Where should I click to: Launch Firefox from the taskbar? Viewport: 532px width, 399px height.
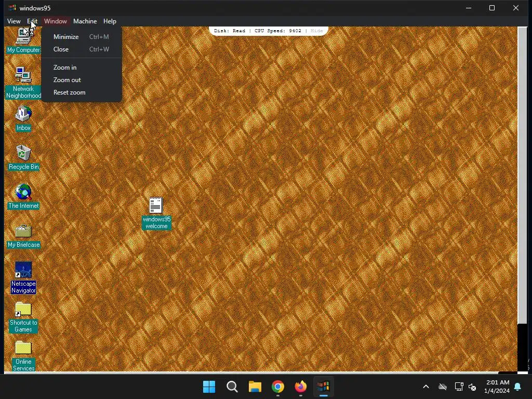(301, 387)
